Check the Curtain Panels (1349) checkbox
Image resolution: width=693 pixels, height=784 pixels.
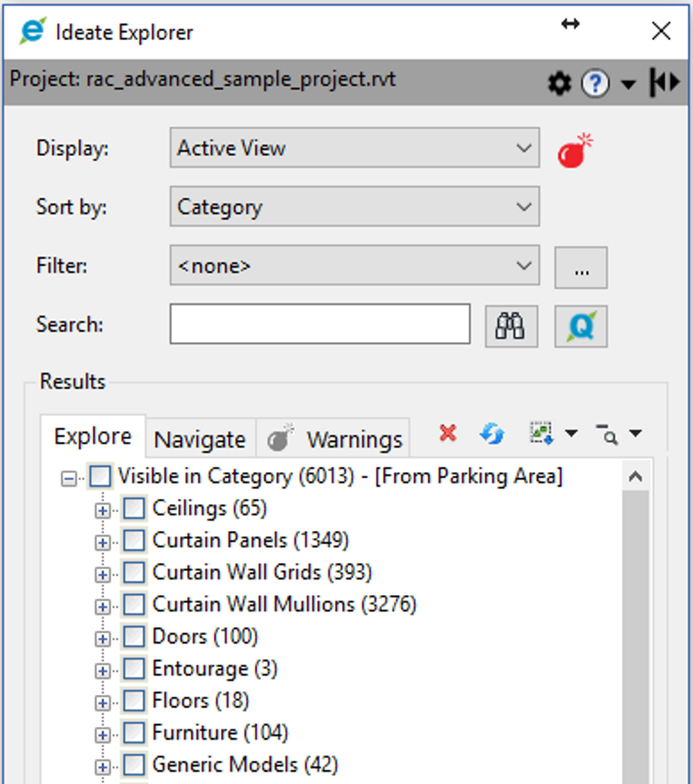(x=134, y=541)
